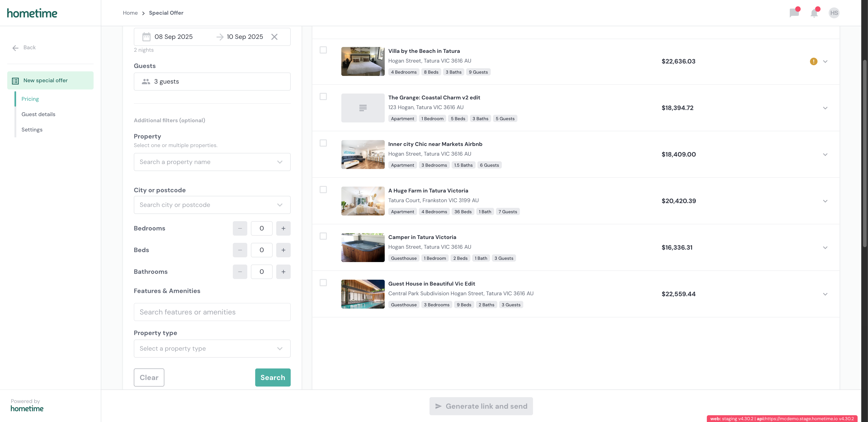868x422 pixels.
Task: Decrease Beds count with minus
Action: (x=240, y=250)
